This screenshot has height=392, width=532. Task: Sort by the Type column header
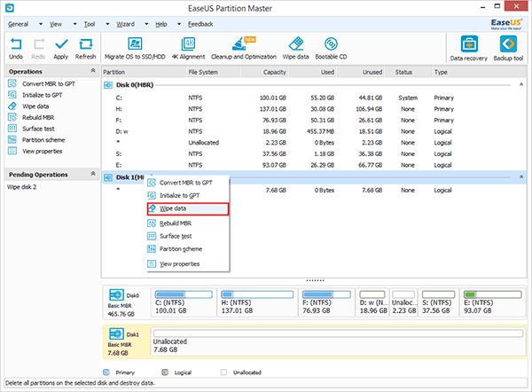(x=479, y=72)
